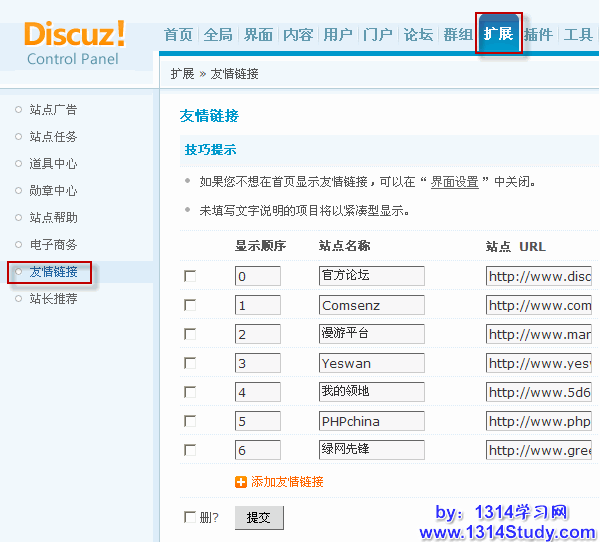The image size is (600, 542).
Task: Select the checkbox for the PHPchina row
Action: click(x=190, y=421)
